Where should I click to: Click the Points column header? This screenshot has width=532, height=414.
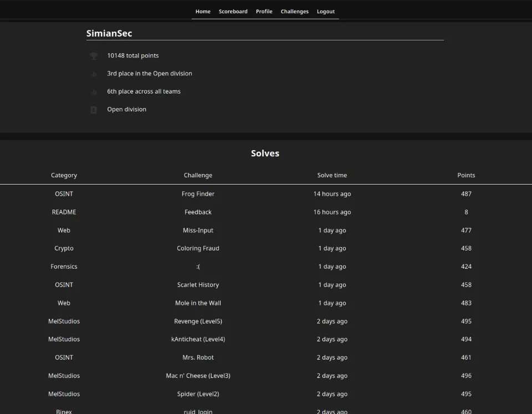point(466,175)
